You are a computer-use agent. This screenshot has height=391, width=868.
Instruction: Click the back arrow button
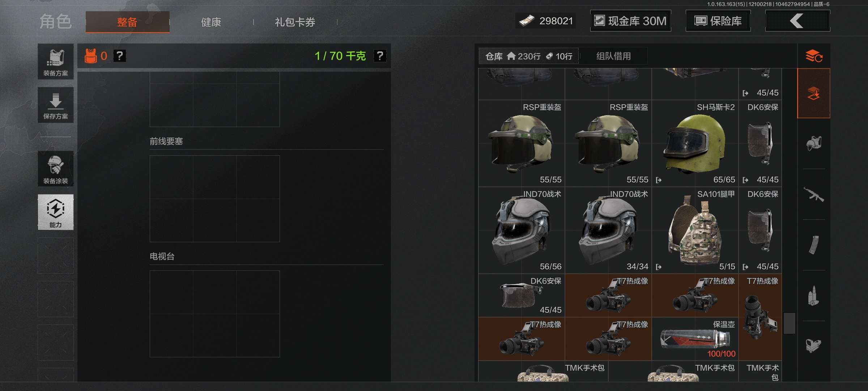coord(798,21)
